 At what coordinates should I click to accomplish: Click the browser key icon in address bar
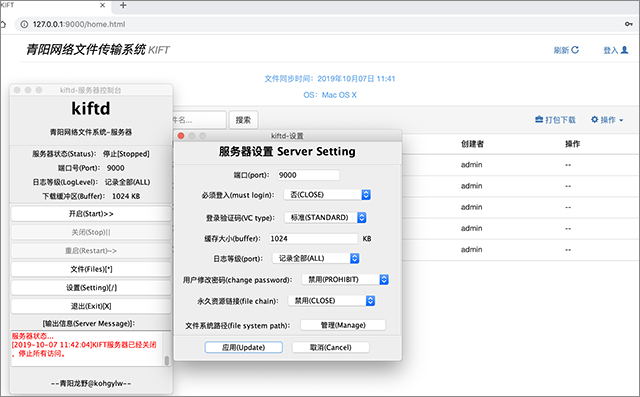[629, 24]
